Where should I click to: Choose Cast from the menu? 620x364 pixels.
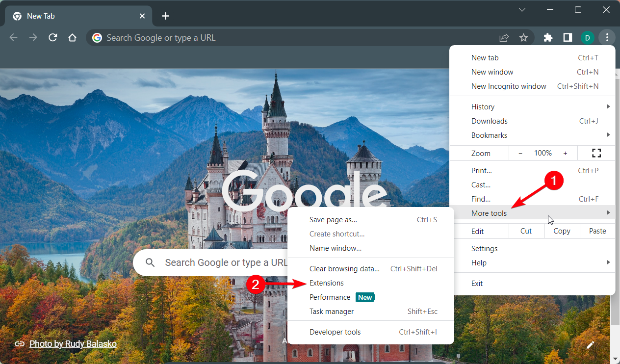(x=532, y=185)
